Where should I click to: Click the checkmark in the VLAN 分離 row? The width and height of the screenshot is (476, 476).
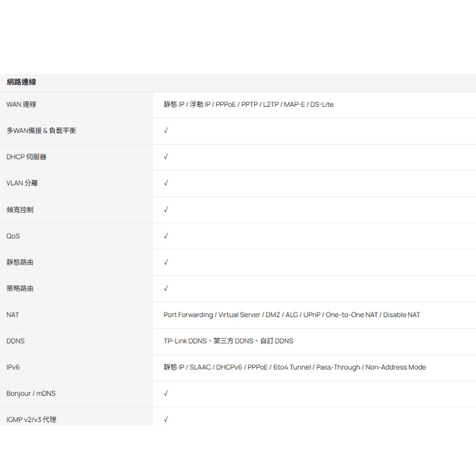(x=166, y=183)
